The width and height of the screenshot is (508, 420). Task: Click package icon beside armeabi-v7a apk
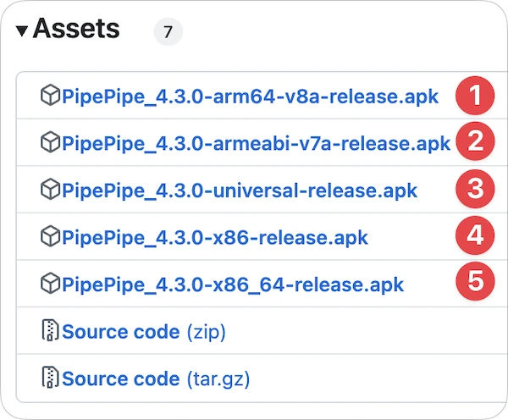50,142
